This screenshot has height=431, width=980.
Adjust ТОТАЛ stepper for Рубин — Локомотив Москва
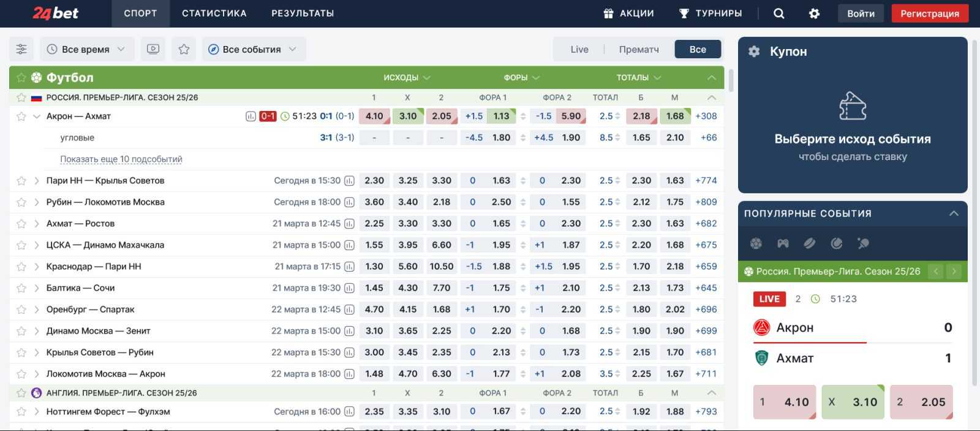[617, 202]
